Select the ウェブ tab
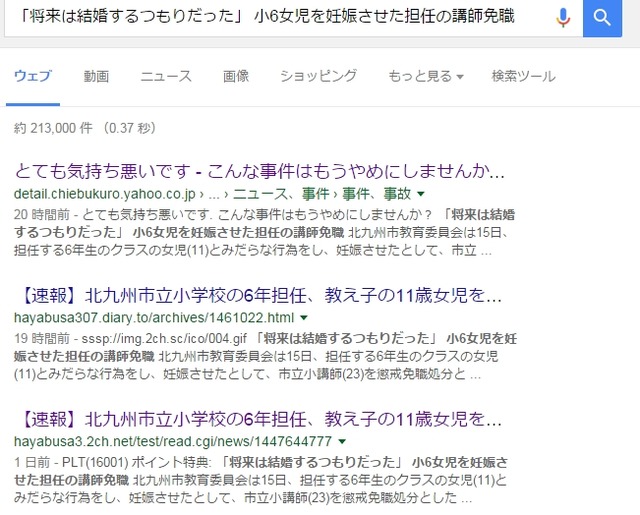This screenshot has height=515, width=640. click(33, 76)
